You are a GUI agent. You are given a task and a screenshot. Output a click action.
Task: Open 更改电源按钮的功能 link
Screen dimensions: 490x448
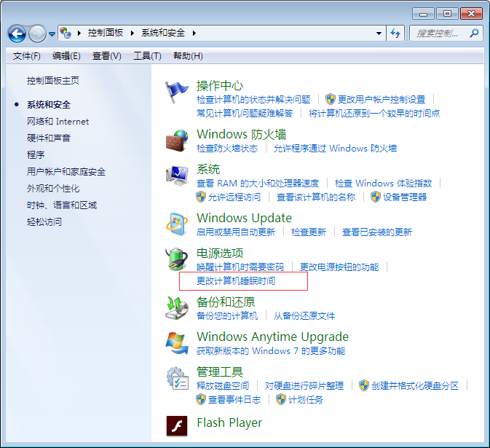pyautogui.click(x=339, y=267)
